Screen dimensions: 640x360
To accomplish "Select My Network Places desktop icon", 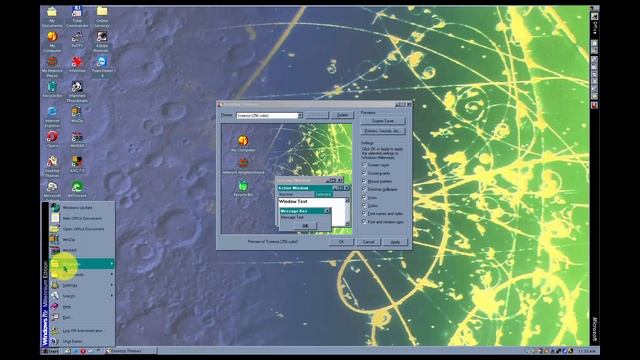I will pyautogui.click(x=52, y=67).
